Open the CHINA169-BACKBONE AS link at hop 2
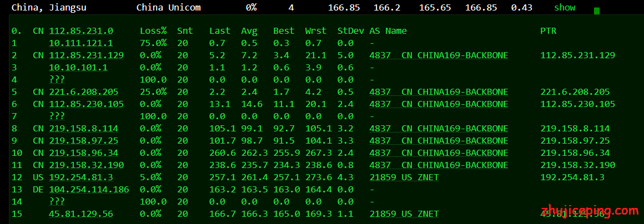The image size is (644, 224). tap(439, 55)
